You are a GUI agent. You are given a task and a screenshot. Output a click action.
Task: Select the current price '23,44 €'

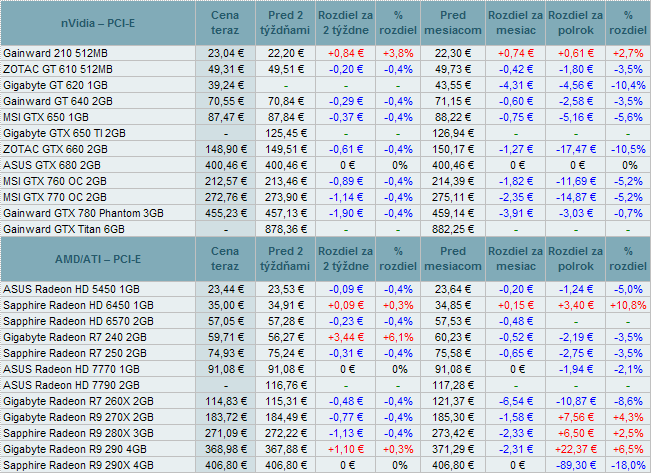click(226, 289)
